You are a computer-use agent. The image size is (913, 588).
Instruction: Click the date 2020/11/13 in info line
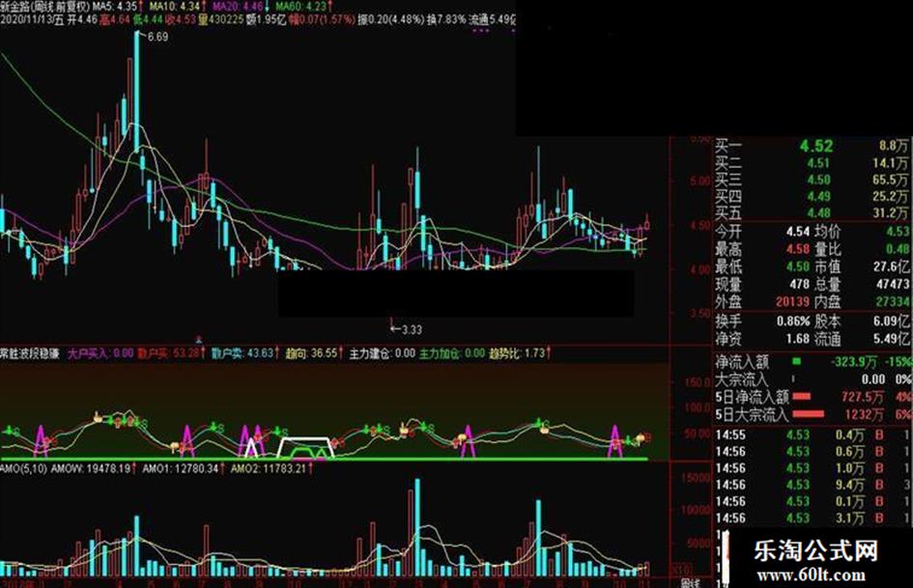pyautogui.click(x=26, y=20)
